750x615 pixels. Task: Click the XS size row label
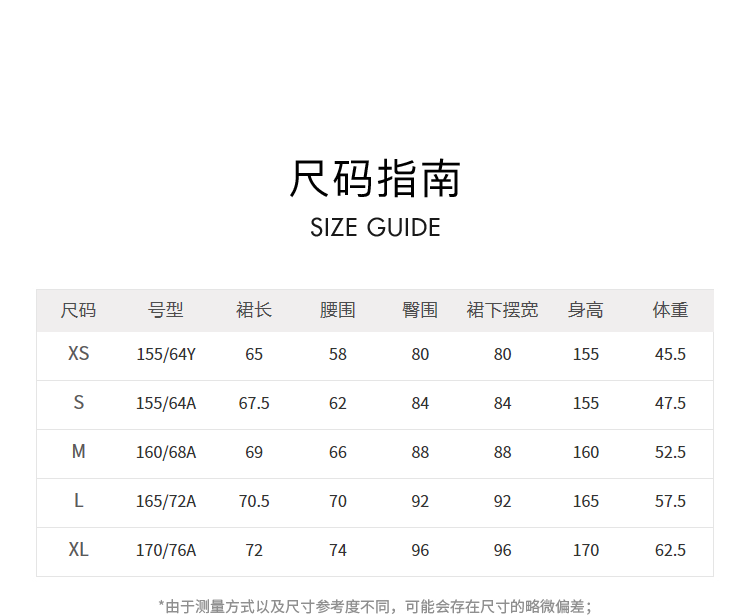pos(78,354)
